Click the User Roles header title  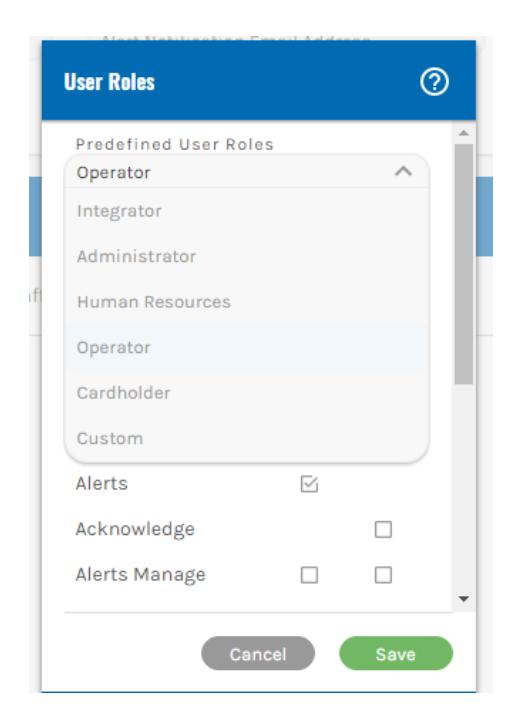pos(109,82)
